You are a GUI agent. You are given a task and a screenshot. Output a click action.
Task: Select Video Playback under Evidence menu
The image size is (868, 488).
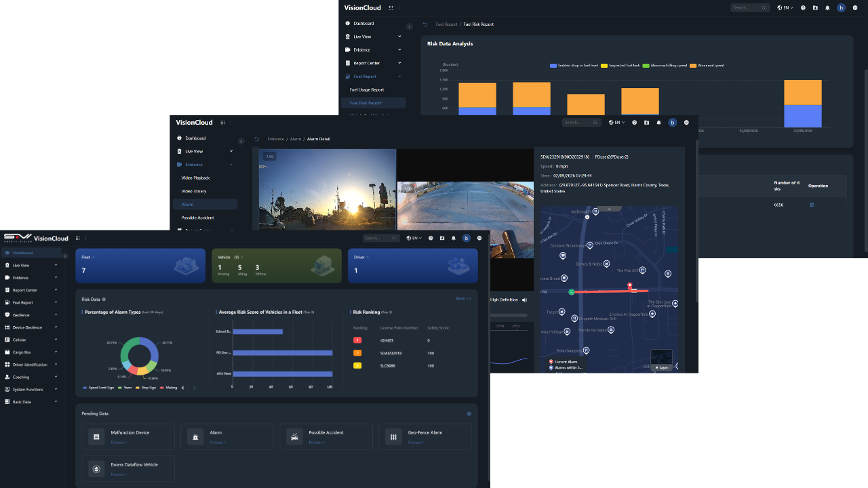tap(195, 178)
